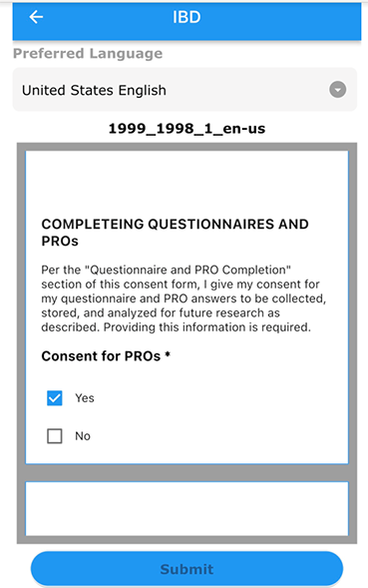Click the gray divider between form panels
This screenshot has height=588, width=368.
186,473
